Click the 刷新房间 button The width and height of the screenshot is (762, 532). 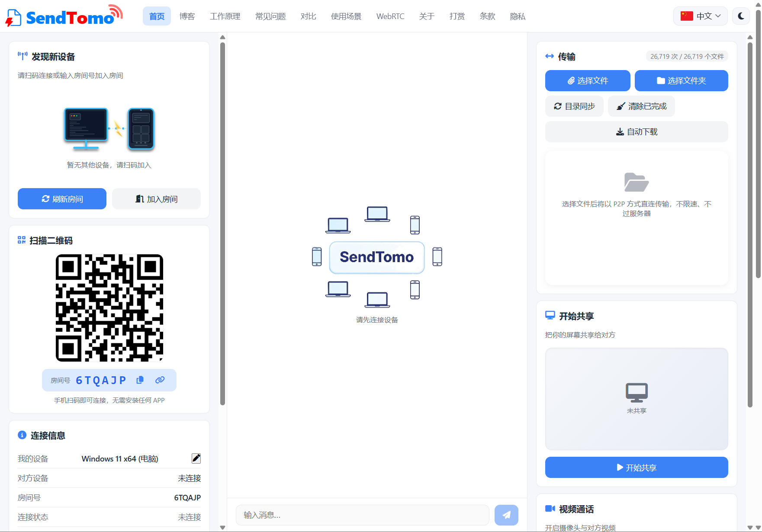click(x=62, y=199)
